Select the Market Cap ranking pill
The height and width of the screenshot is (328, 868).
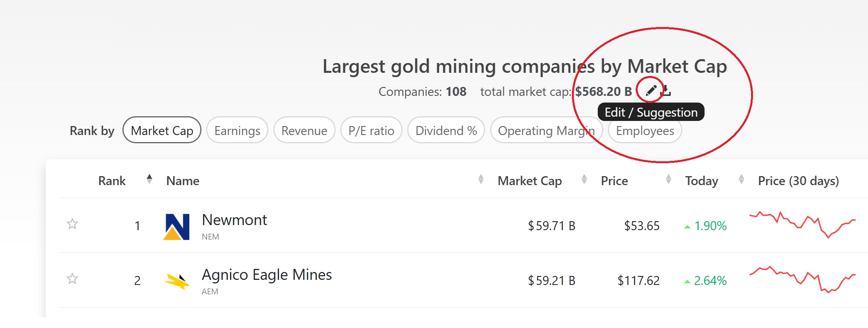coord(162,130)
